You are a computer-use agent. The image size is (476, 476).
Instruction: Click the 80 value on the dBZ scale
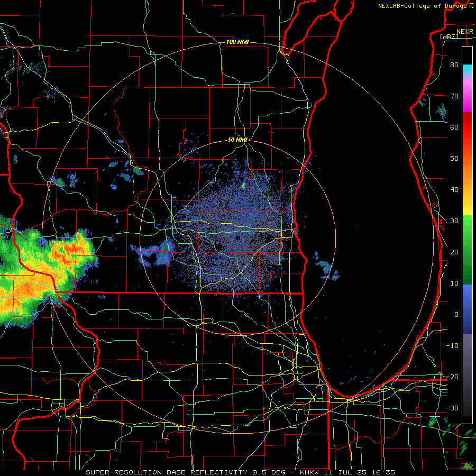point(454,65)
